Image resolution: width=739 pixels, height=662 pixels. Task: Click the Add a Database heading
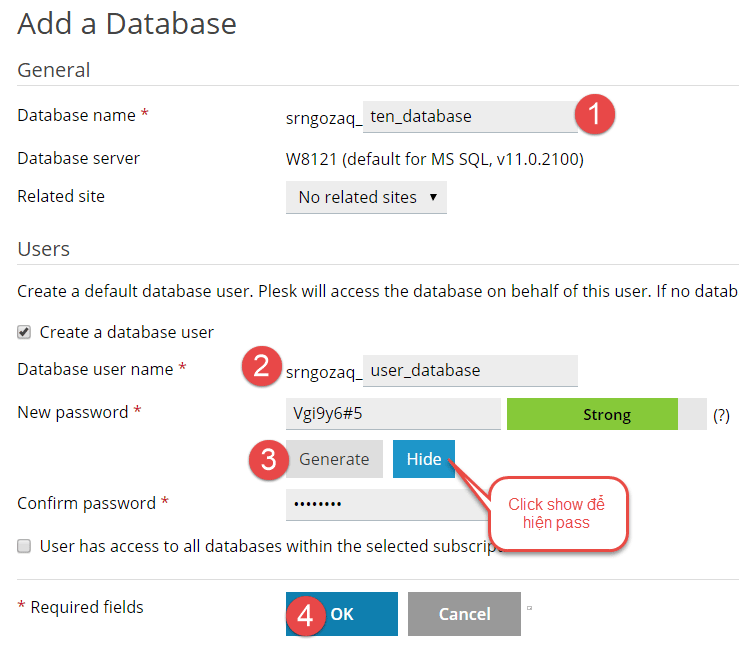pyautogui.click(x=127, y=24)
